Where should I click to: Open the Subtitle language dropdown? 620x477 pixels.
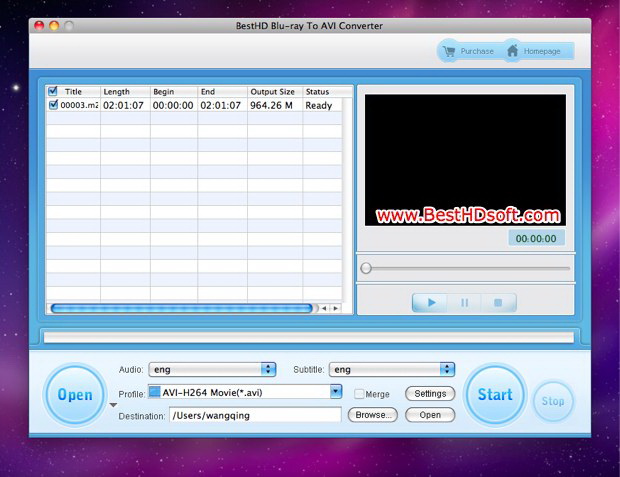click(x=392, y=369)
